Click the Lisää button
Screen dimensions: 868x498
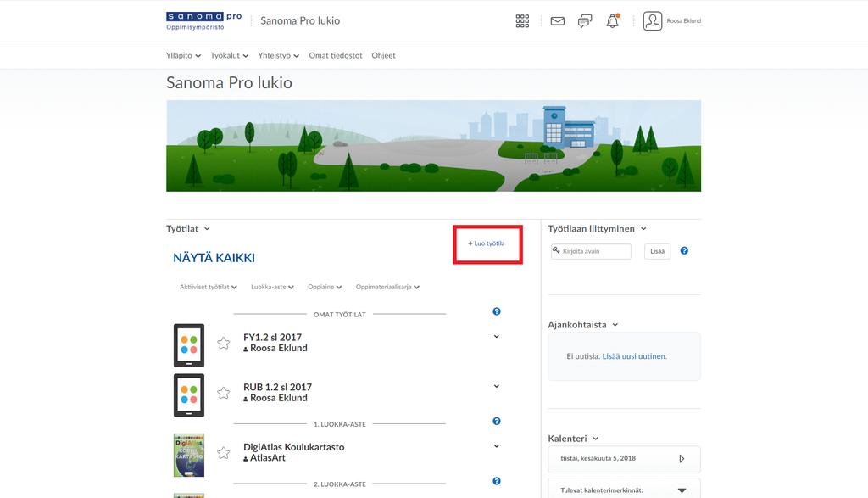[657, 251]
